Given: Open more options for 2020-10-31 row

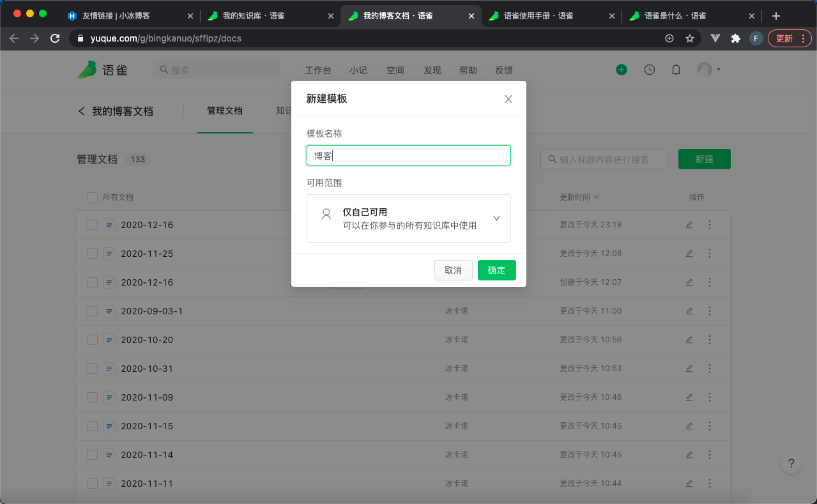Looking at the screenshot, I should pyautogui.click(x=710, y=369).
